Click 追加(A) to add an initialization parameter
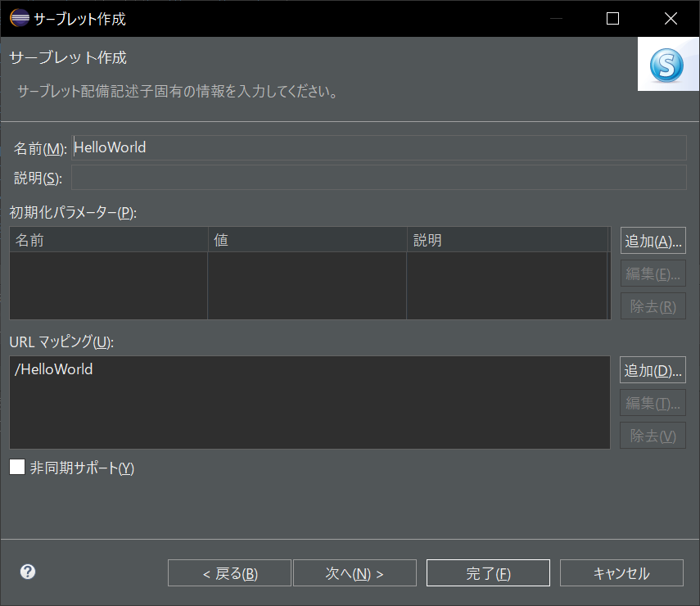Viewport: 700px width, 606px height. pos(653,240)
